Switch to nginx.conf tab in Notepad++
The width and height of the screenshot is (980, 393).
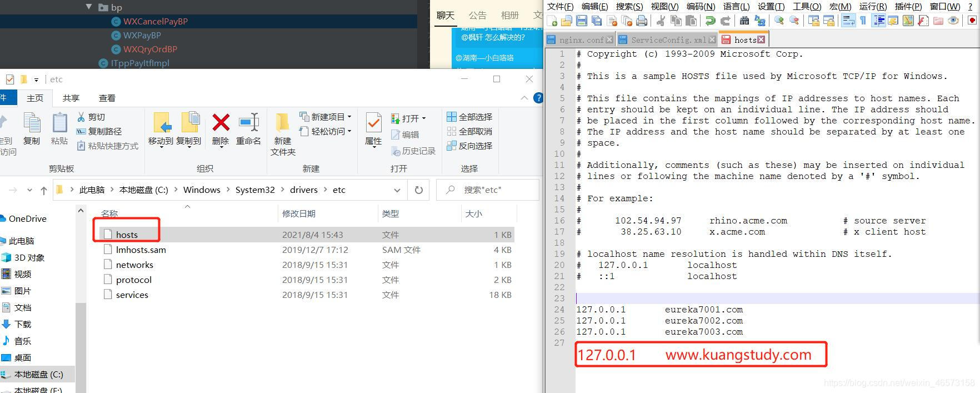pyautogui.click(x=580, y=40)
